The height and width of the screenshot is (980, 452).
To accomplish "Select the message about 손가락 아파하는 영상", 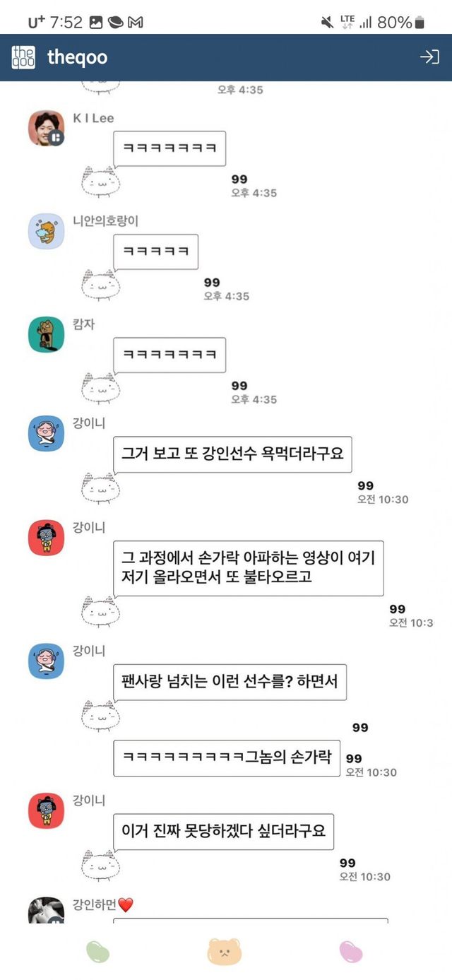I will point(248,567).
